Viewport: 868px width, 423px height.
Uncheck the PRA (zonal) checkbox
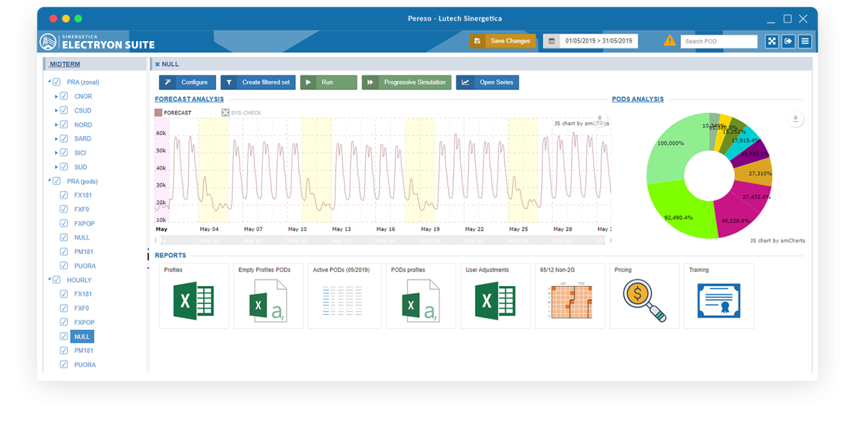57,81
